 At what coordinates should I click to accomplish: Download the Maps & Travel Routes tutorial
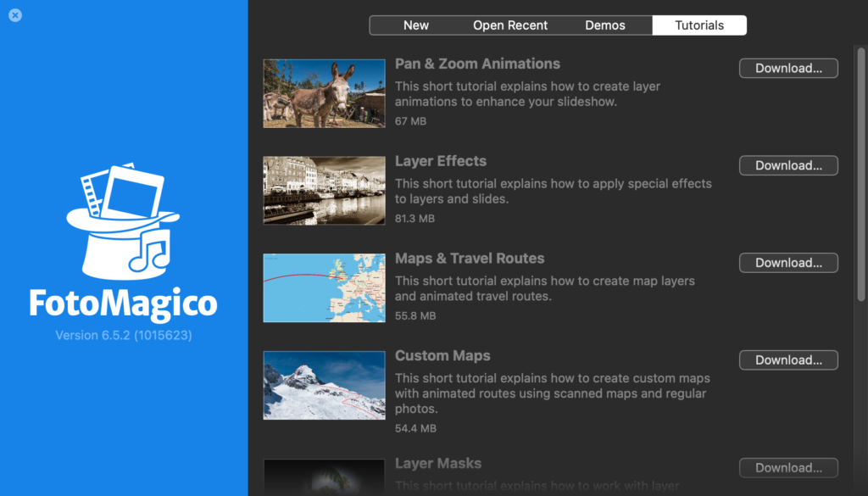(787, 262)
